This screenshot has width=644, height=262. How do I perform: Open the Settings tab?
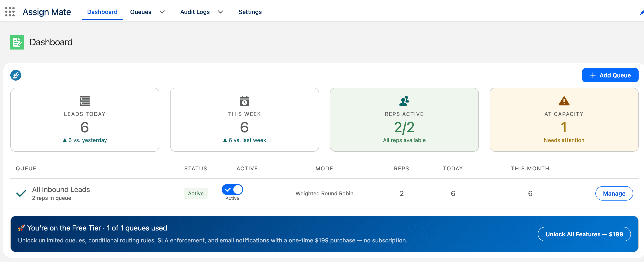[x=250, y=12]
